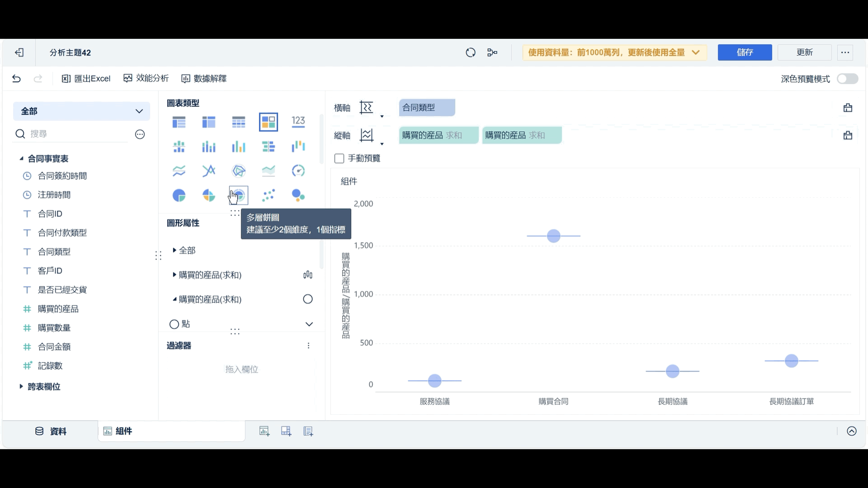Viewport: 868px width, 488px height.
Task: Select the partitioned column chart type
Action: (179, 147)
